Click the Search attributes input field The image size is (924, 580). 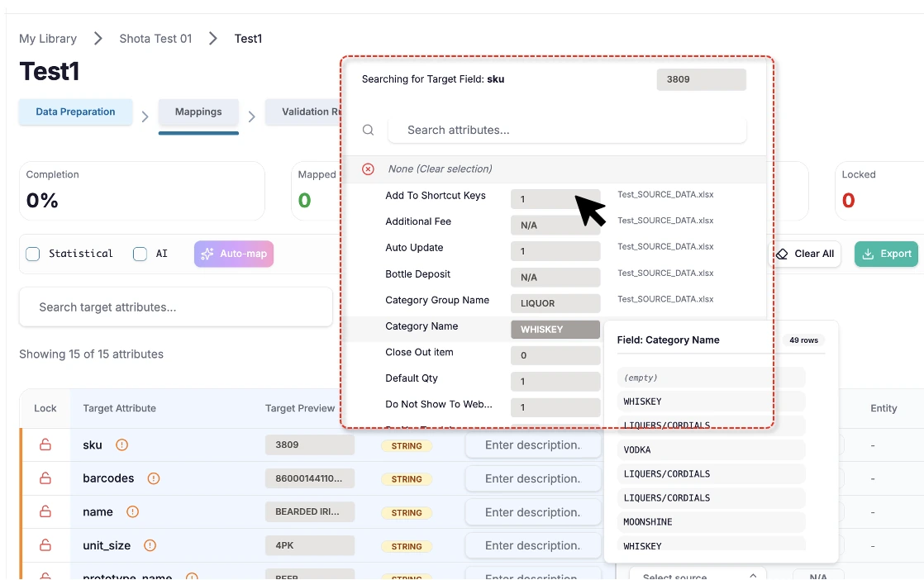point(566,131)
